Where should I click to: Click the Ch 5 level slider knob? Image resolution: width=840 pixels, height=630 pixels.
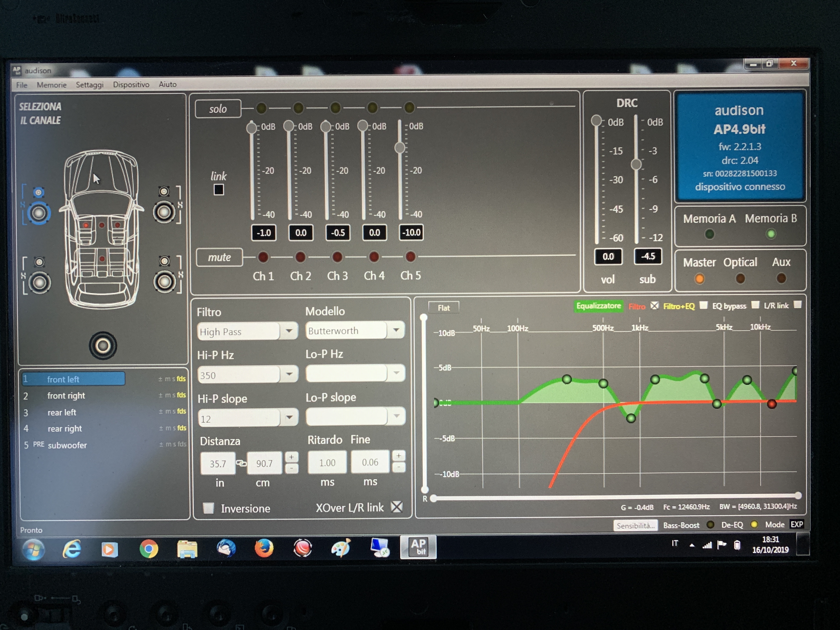pos(400,147)
